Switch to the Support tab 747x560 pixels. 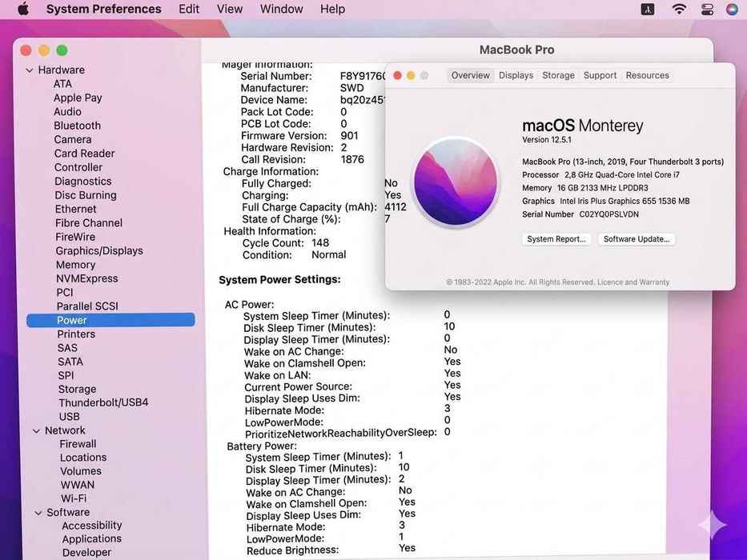click(600, 75)
